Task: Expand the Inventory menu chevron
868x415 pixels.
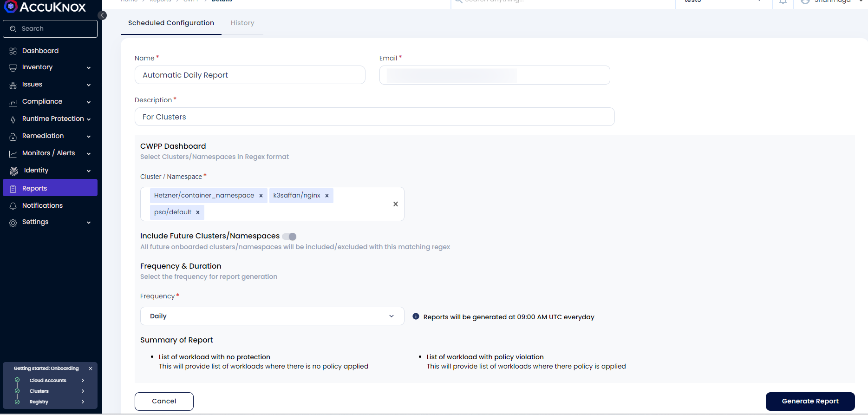Action: (89, 68)
